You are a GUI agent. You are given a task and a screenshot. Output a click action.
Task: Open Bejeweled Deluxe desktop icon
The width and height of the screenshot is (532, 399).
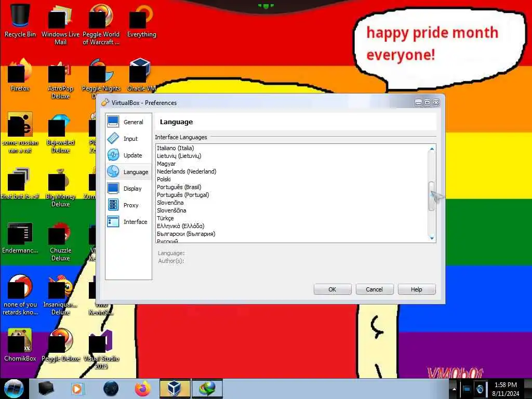click(x=60, y=133)
